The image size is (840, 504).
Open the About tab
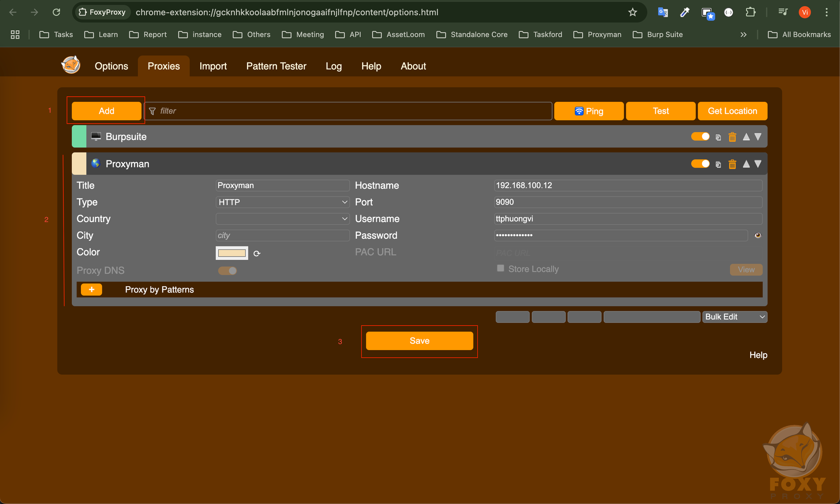click(413, 66)
